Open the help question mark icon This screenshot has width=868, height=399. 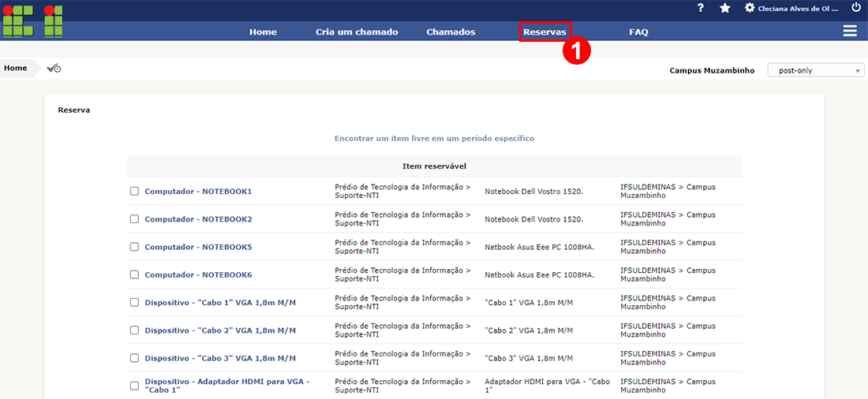coord(700,9)
